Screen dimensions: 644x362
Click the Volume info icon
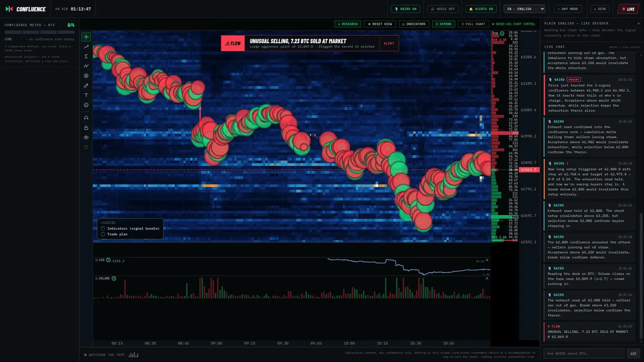(114, 278)
